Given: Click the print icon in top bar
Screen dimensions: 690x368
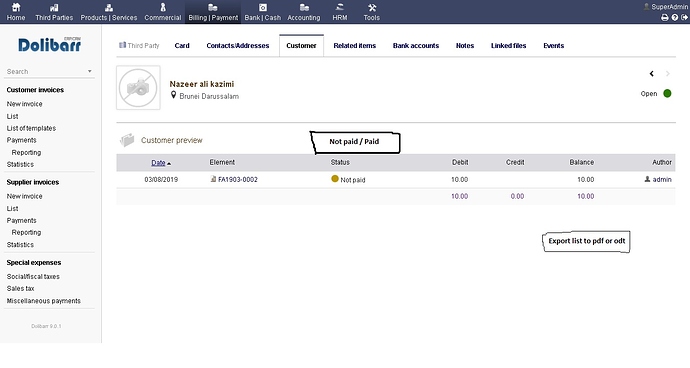Looking at the screenshot, I should (x=664, y=18).
